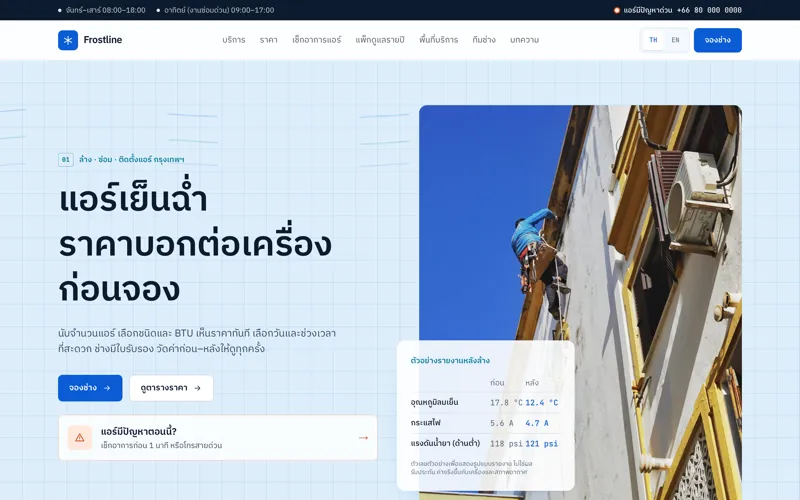800x500 pixels.
Task: Click the อุณหภูมิลมเย็น row label
Action: coord(434,403)
